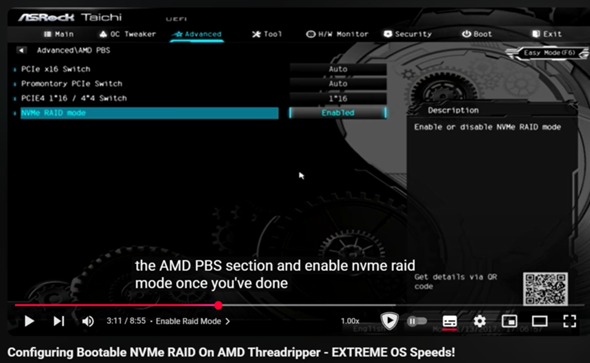Switch to theater mode view

click(x=539, y=321)
